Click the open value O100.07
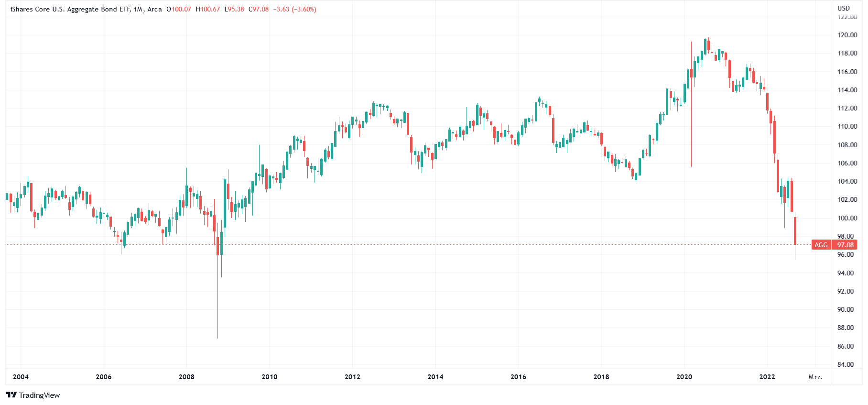The image size is (868, 405). (179, 9)
